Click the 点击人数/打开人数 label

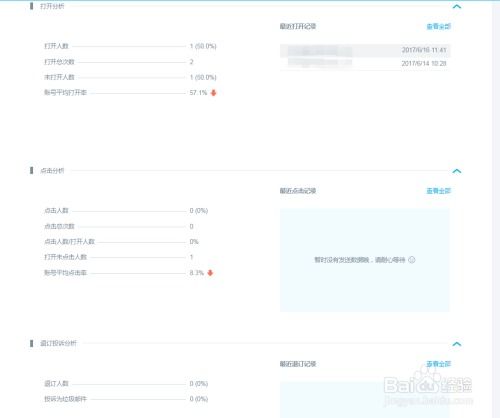(x=69, y=242)
